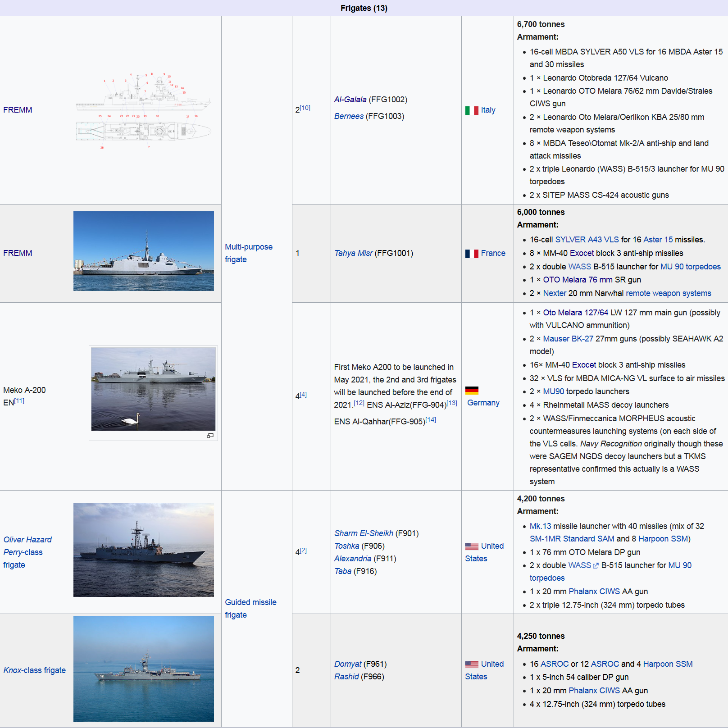Viewport: 728px width, 728px height.
Task: Click citation reference [10]
Action: coord(305,108)
